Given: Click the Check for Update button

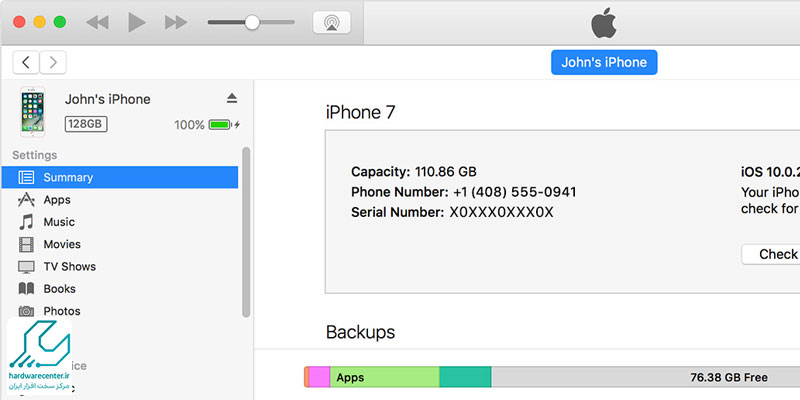Looking at the screenshot, I should pos(772,254).
